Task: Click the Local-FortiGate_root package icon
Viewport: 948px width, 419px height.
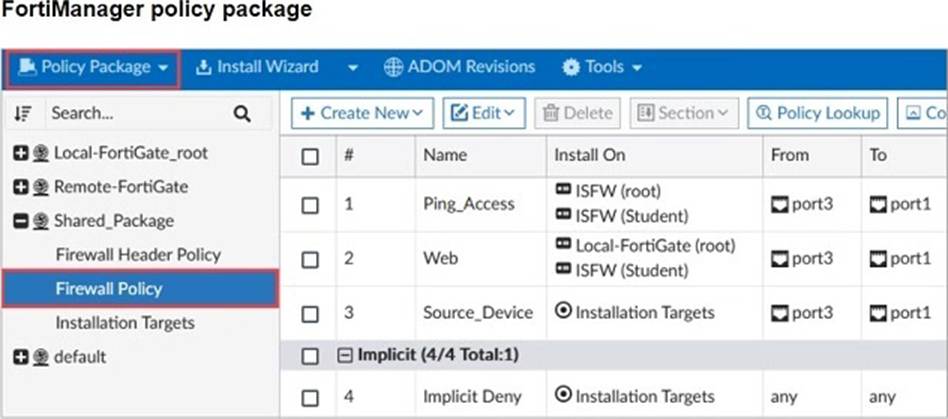Action: [x=41, y=154]
